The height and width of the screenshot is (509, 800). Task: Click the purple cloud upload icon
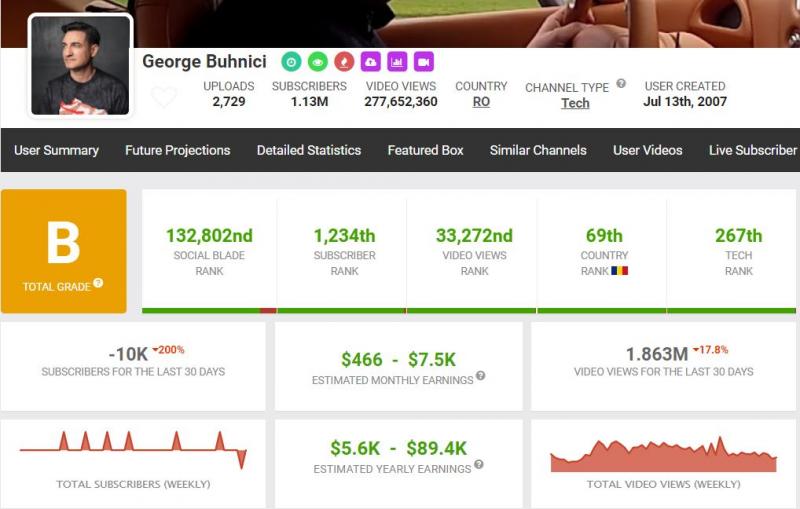[371, 61]
